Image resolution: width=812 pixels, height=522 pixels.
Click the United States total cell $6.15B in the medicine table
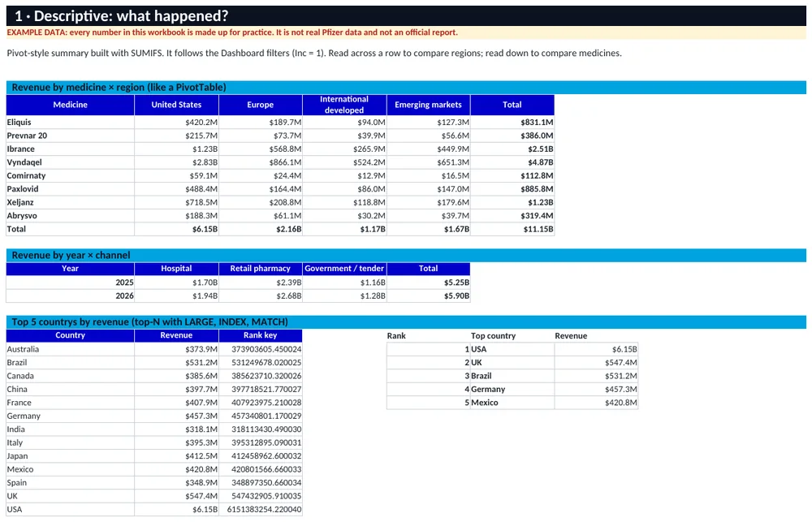click(176, 229)
